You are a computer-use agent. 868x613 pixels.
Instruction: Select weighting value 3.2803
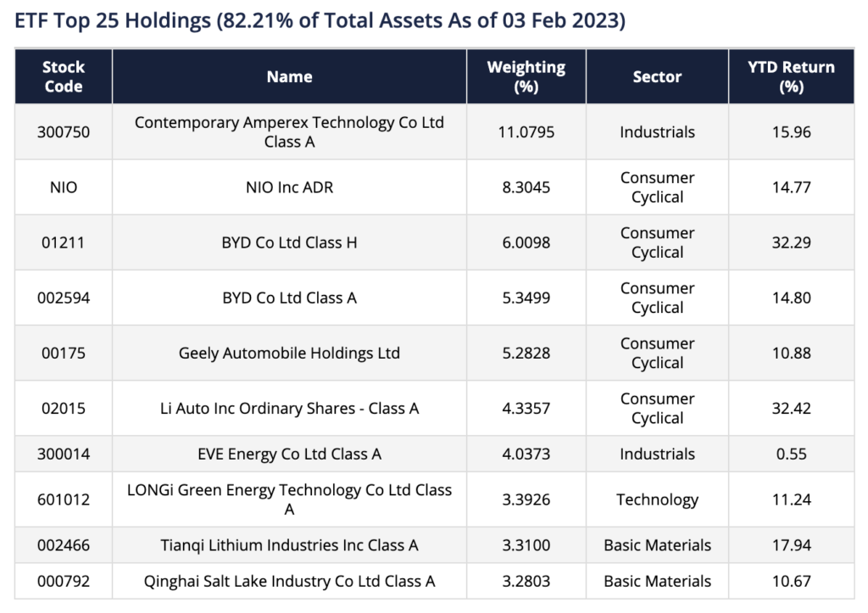526,582
